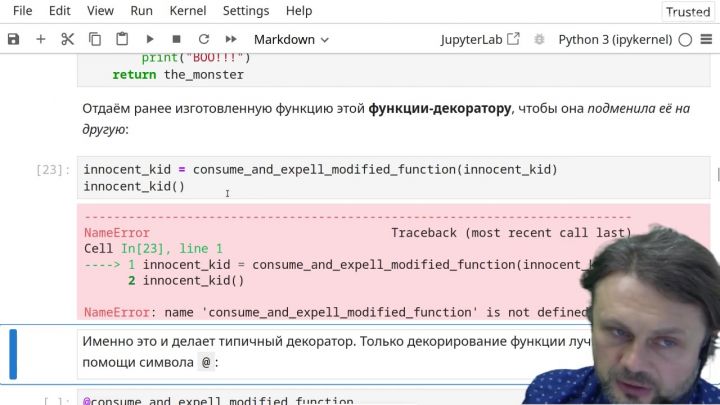Run the selected cell

tap(150, 39)
